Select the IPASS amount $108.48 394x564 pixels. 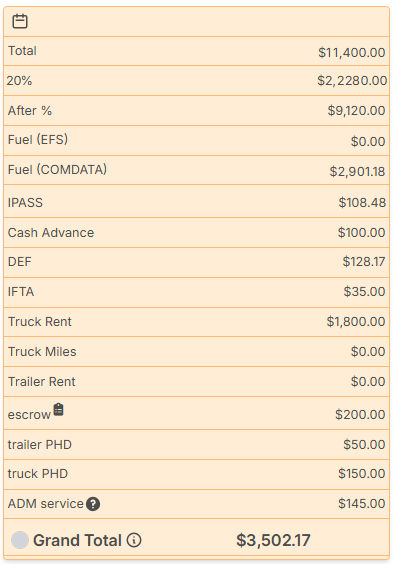362,203
